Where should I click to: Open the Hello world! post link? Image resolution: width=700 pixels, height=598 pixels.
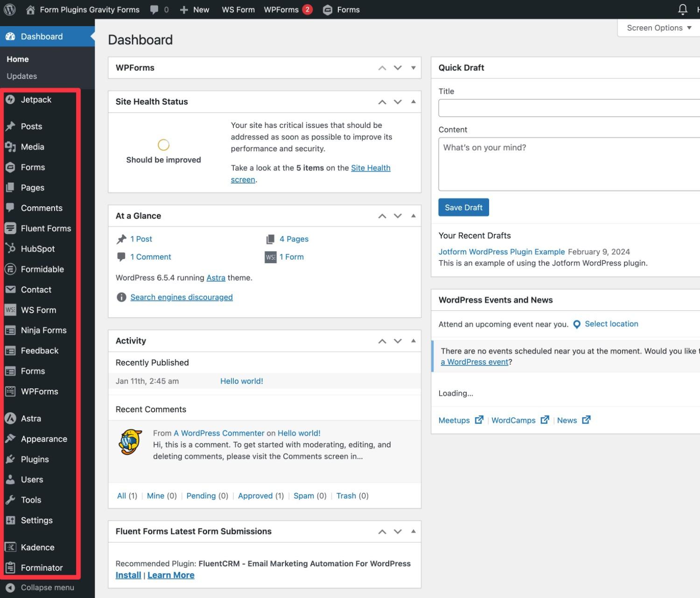[x=242, y=381]
